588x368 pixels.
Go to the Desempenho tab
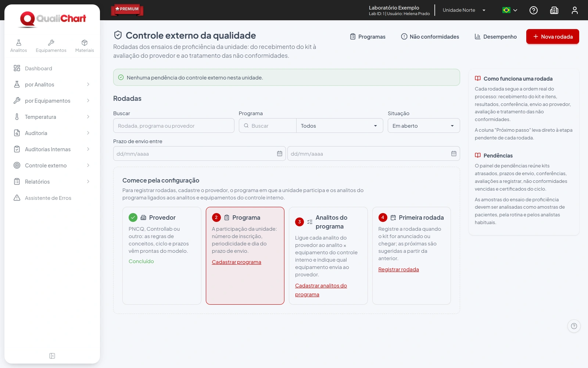click(496, 37)
